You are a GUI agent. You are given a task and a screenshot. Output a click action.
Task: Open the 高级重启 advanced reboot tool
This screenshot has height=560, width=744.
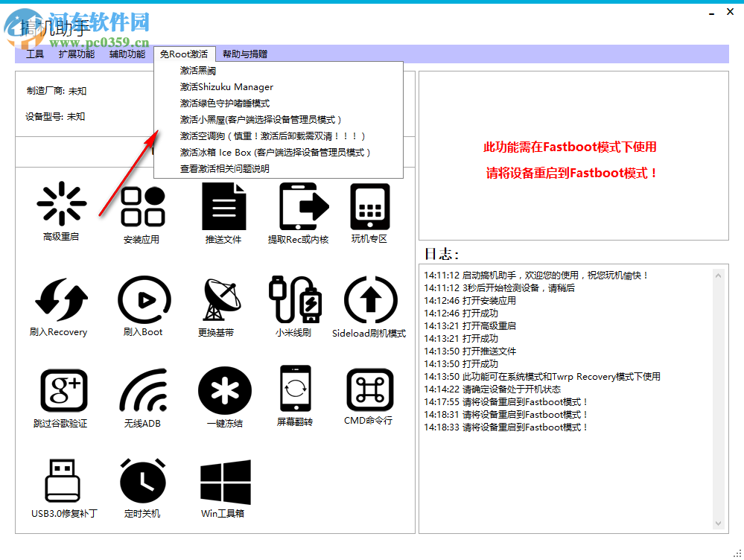pyautogui.click(x=61, y=211)
